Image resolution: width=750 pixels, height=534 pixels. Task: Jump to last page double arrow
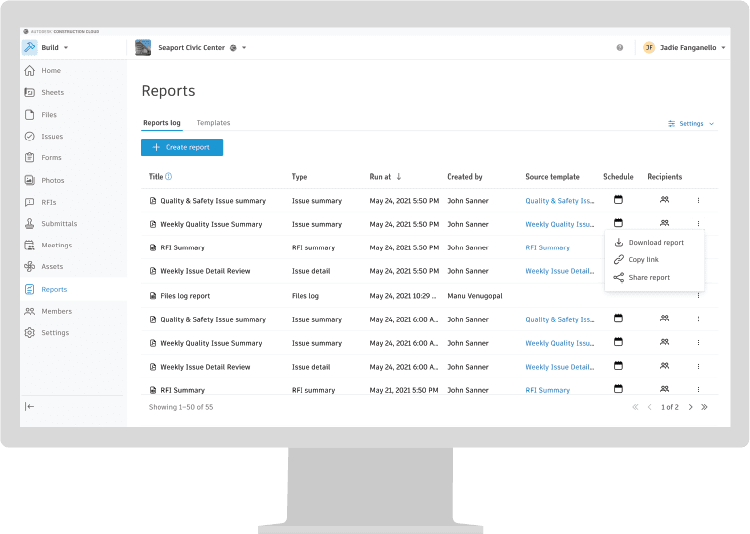click(x=704, y=407)
